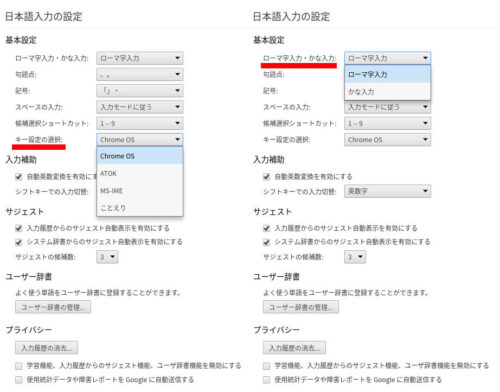Enable 学習機能 disable checkbox in left panel
500x392 pixels.
click(19, 366)
